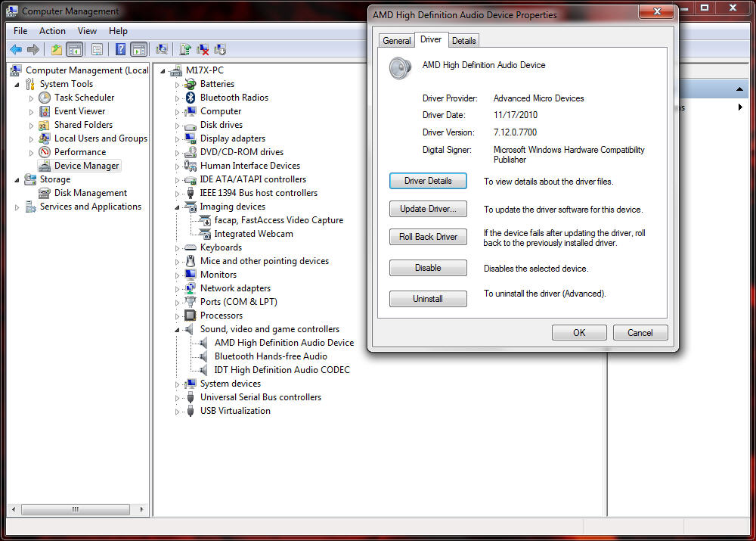Click the Up one level folder icon
The width and height of the screenshot is (756, 541).
click(57, 49)
